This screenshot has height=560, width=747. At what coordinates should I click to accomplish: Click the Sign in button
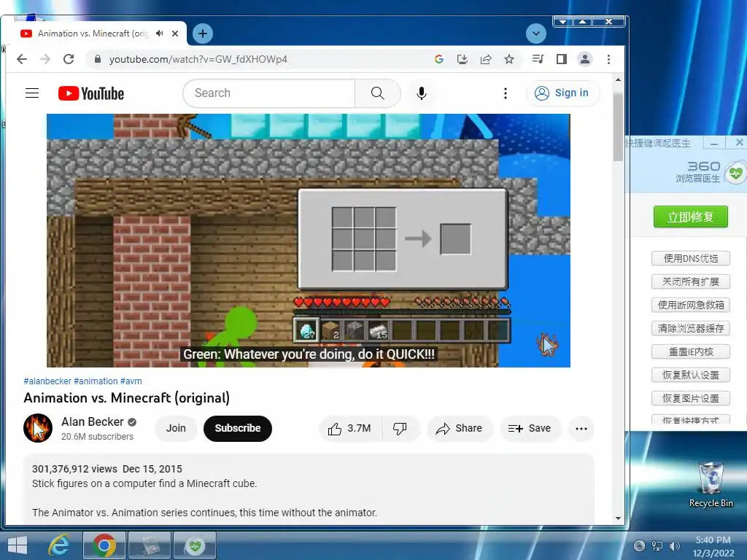point(562,93)
